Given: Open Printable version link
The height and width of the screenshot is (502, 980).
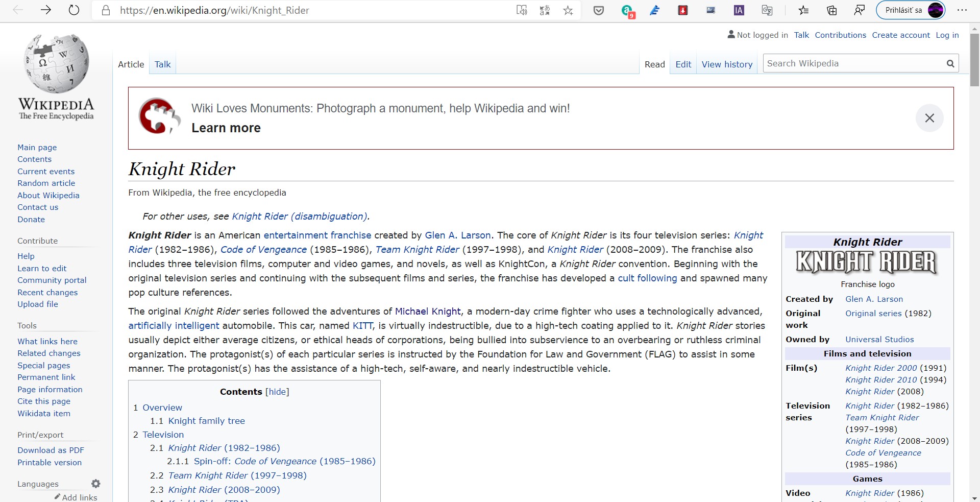Looking at the screenshot, I should tap(50, 462).
